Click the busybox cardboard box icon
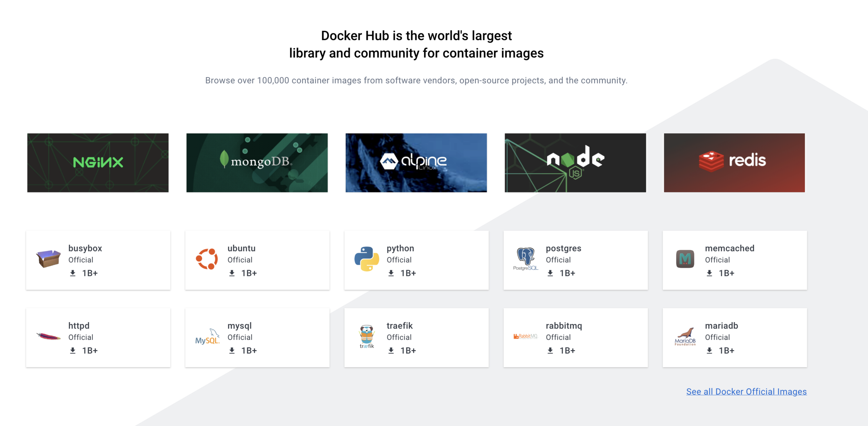 pos(48,259)
